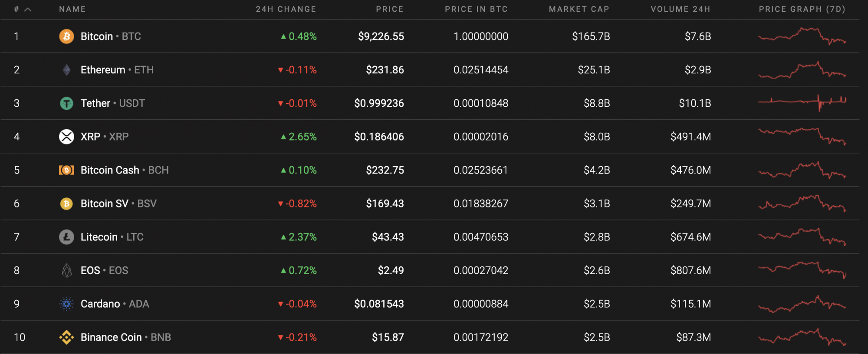
Task: Click Price in BTC column header
Action: click(x=476, y=9)
